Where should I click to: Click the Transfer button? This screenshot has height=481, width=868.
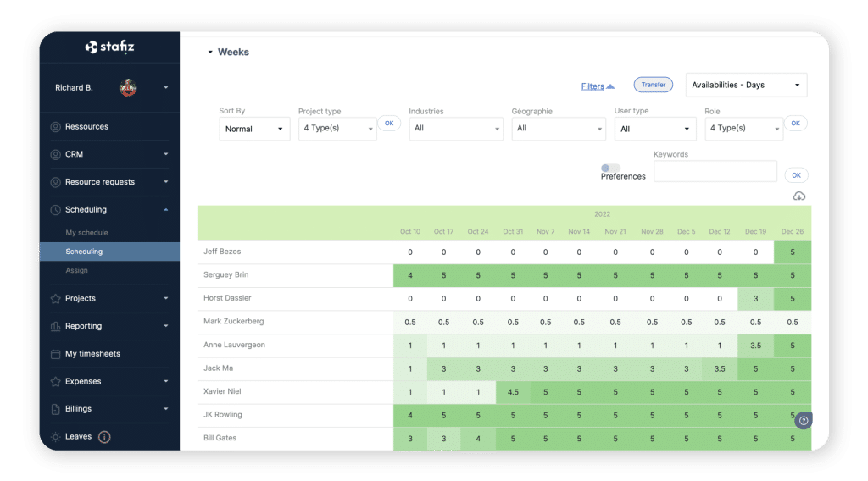(x=654, y=85)
